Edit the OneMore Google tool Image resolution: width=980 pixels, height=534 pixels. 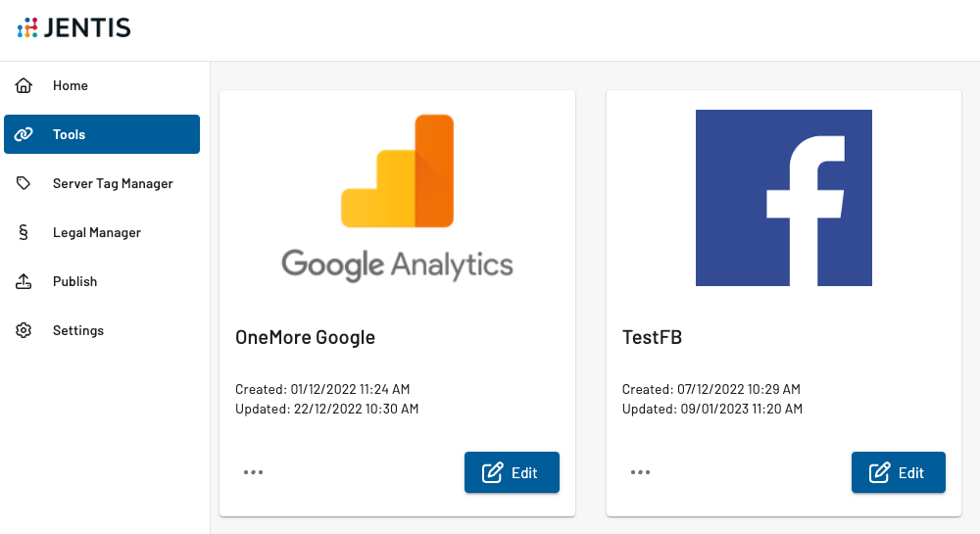click(512, 472)
